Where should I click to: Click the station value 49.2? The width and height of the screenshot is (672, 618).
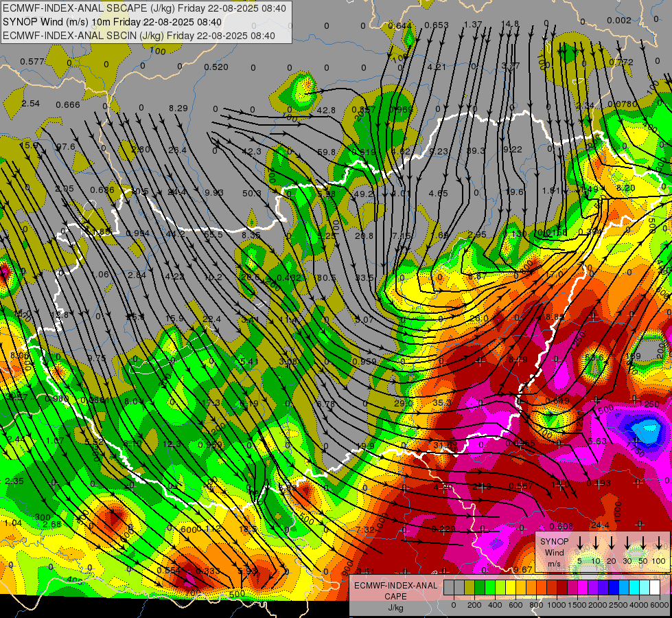(363, 194)
